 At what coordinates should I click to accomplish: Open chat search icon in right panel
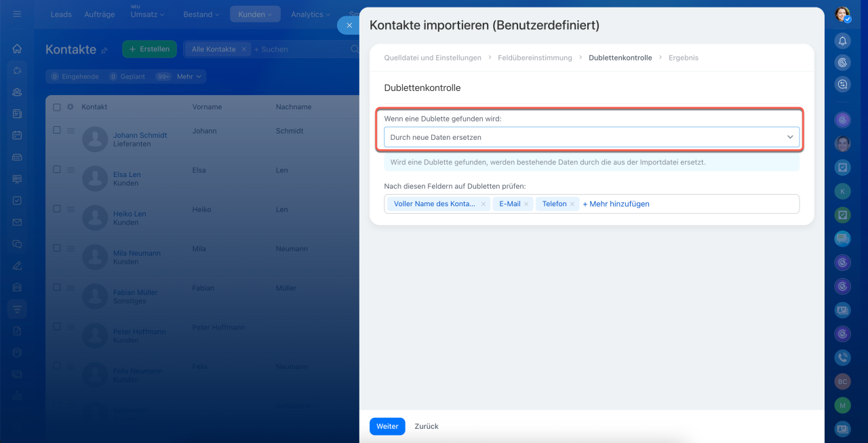842,84
